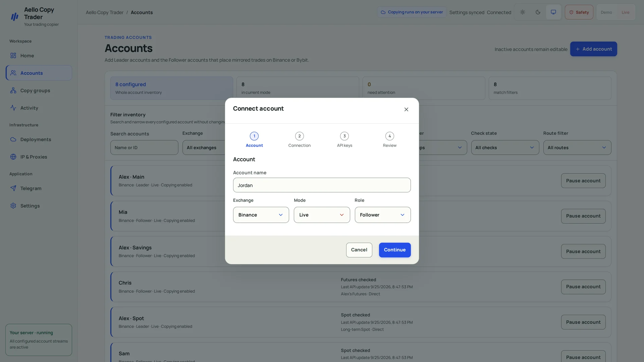This screenshot has width=644, height=362.
Task: Open the Role dropdown showing Follower
Action: click(x=383, y=215)
